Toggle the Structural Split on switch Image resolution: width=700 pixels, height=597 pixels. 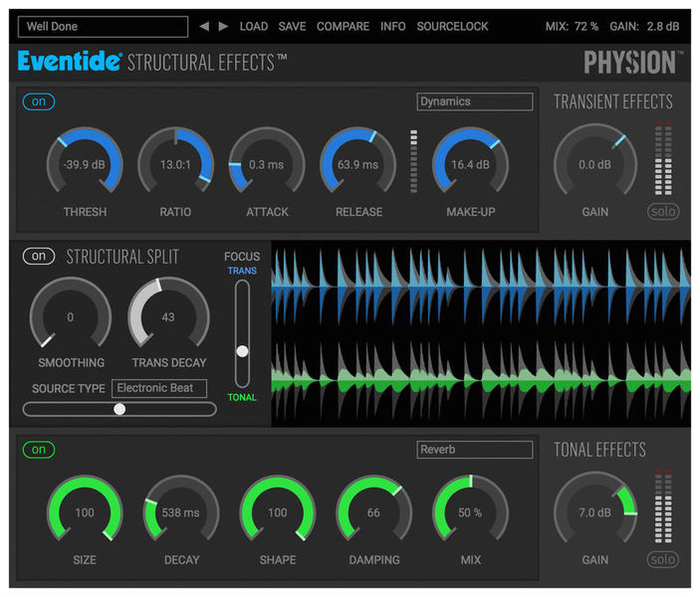coord(39,256)
